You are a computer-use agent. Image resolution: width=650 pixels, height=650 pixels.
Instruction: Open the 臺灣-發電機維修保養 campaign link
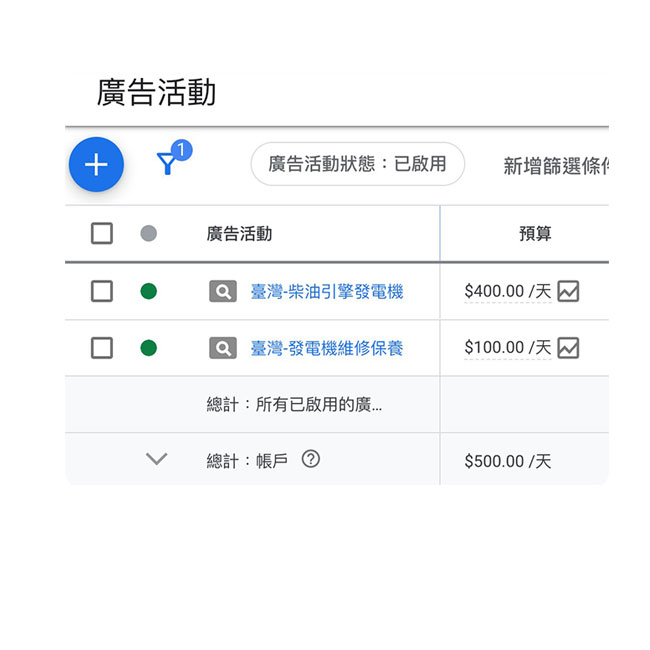326,348
